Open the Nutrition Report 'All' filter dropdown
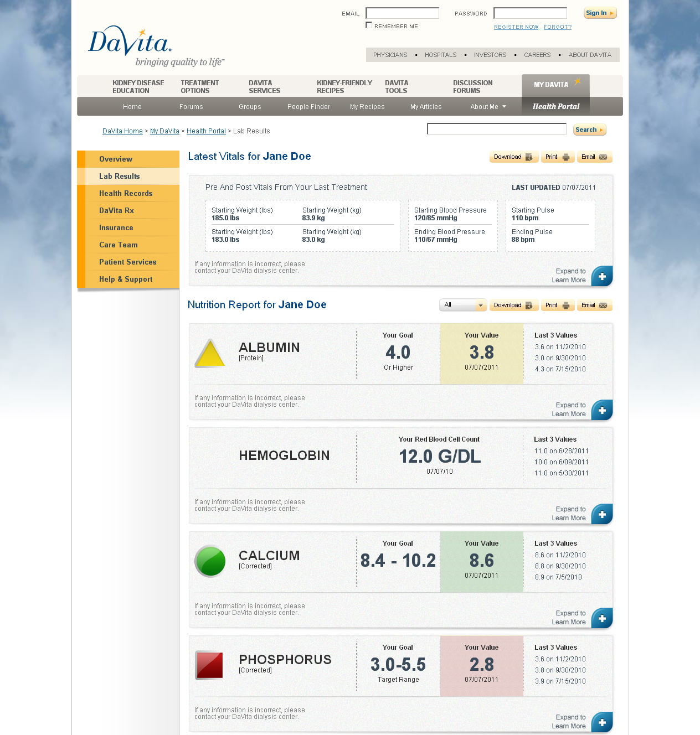Image resolution: width=700 pixels, height=735 pixels. tap(463, 305)
